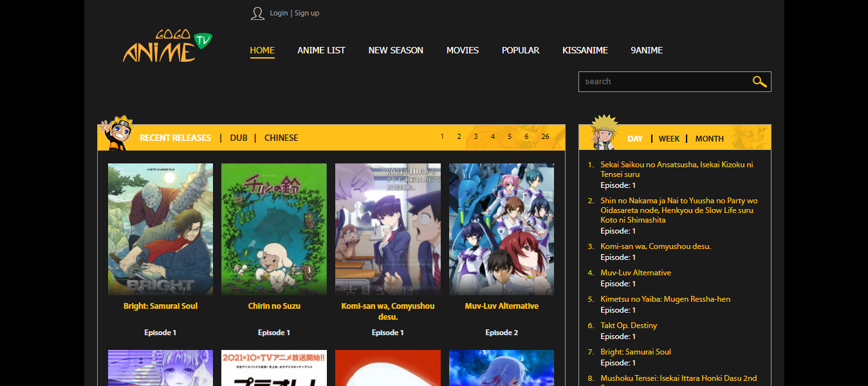Click the user profile icon beside Login

[x=257, y=14]
